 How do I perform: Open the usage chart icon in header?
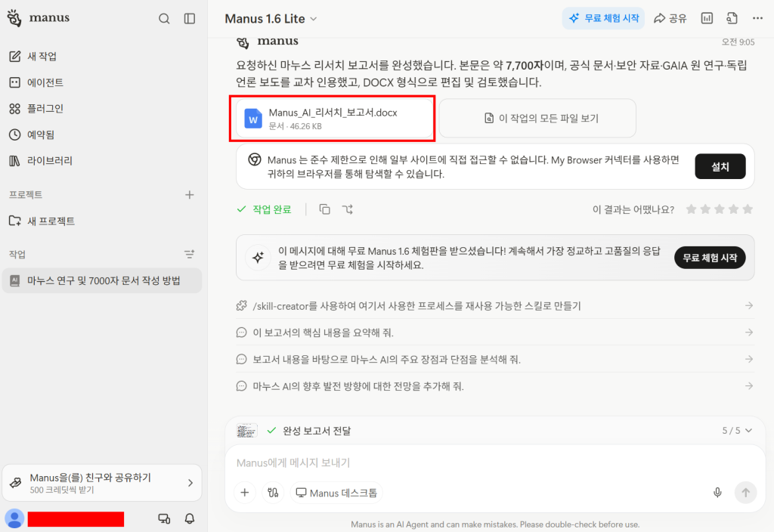pyautogui.click(x=707, y=18)
